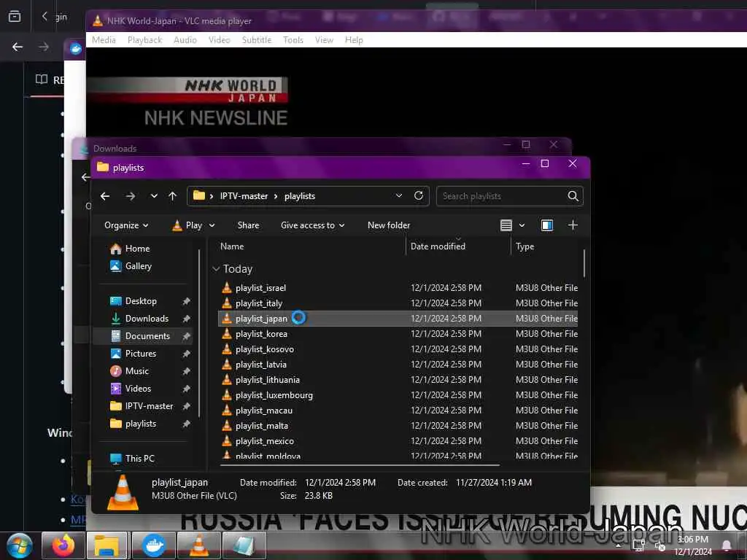Open the VLC Video menu

(219, 40)
